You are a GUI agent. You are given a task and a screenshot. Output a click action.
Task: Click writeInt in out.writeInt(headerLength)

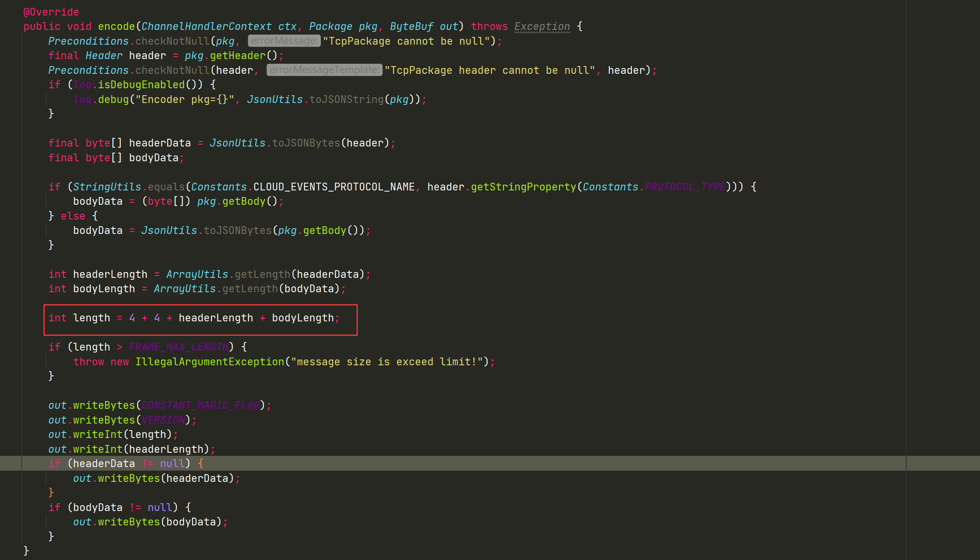pyautogui.click(x=97, y=449)
